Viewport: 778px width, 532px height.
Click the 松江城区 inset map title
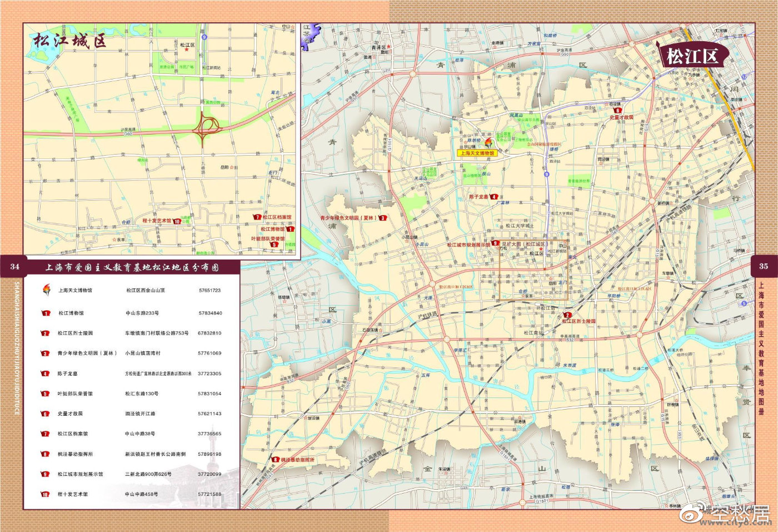[x=69, y=41]
